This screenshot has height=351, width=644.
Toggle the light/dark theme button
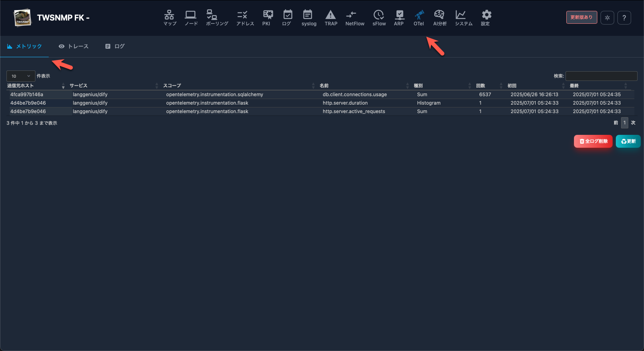click(607, 18)
